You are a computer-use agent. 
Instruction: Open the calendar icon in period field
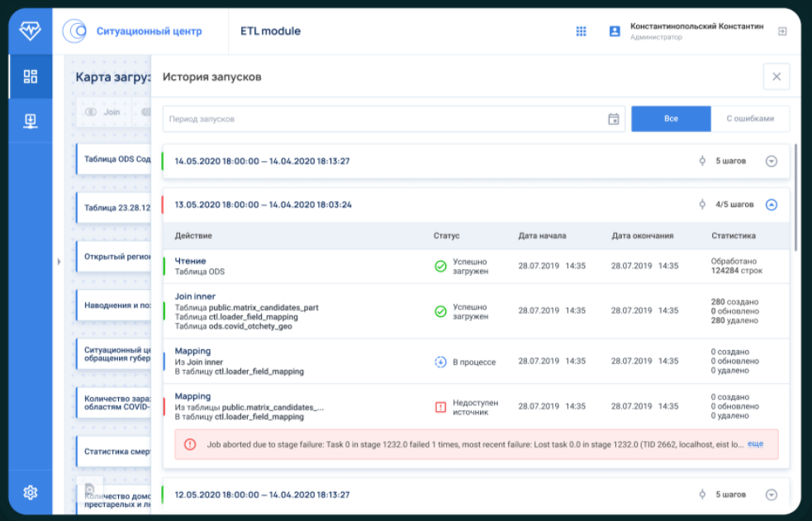coord(613,119)
